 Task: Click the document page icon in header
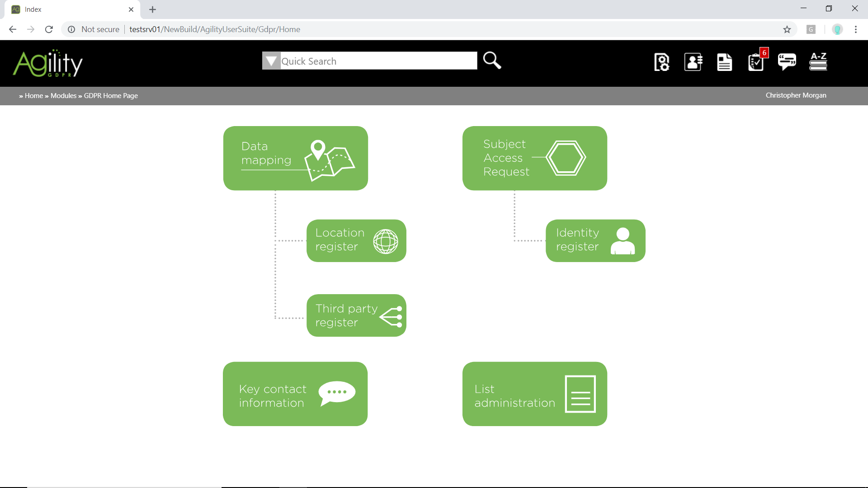tap(724, 62)
